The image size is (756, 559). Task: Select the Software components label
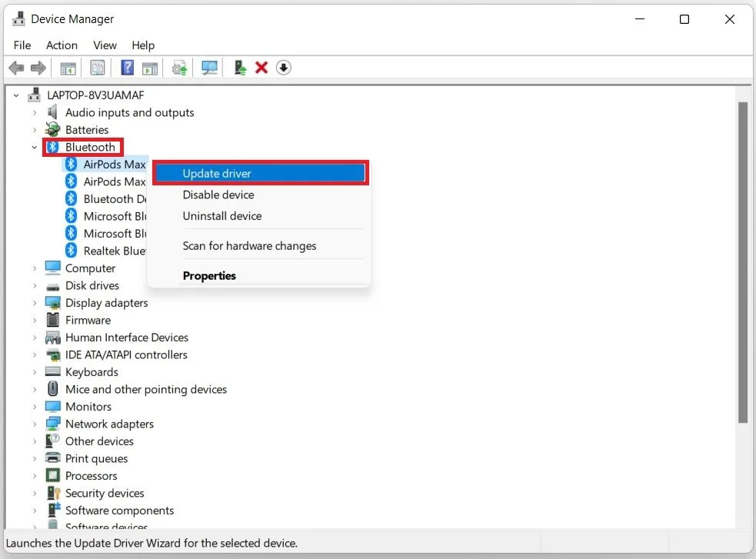click(x=119, y=511)
